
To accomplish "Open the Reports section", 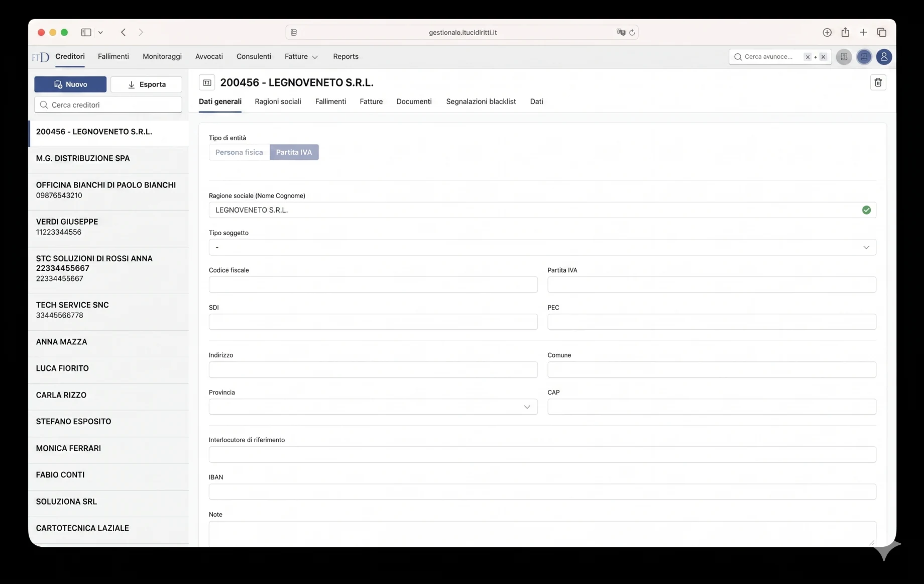I will (x=345, y=56).
